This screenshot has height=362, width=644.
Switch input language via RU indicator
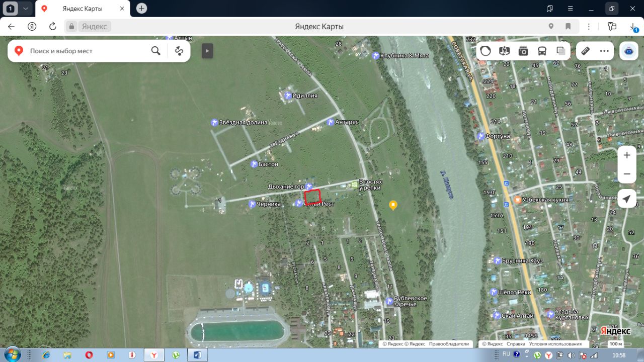click(x=506, y=354)
